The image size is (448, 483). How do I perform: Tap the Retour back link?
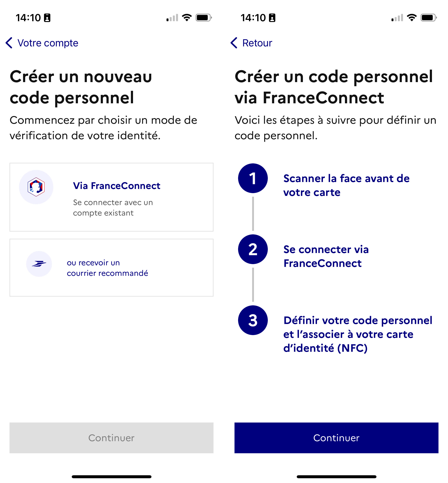click(x=251, y=43)
